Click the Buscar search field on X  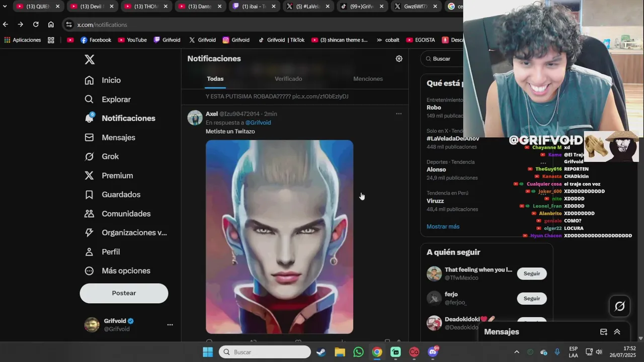pos(443,59)
